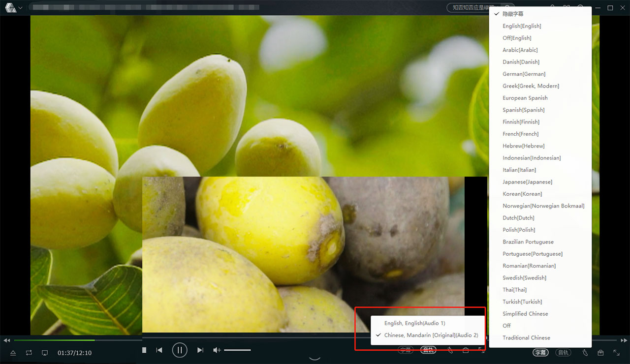630x364 pixels.
Task: Open the highlighted 字幕 subtitle menu button
Action: tap(540, 353)
